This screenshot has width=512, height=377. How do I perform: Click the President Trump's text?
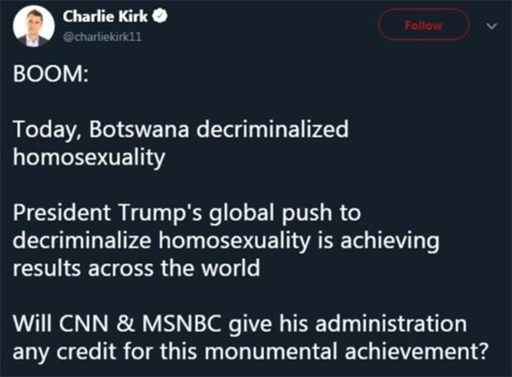(107, 212)
